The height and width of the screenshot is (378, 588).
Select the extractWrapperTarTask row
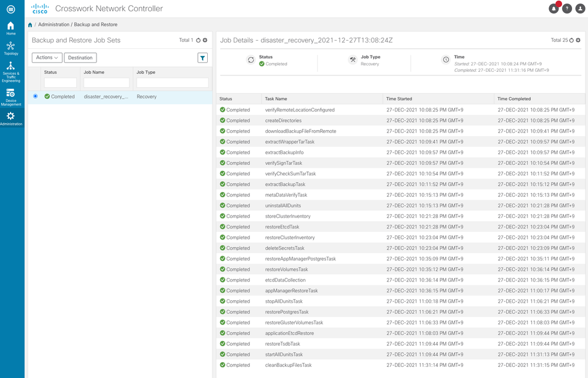tap(400, 142)
